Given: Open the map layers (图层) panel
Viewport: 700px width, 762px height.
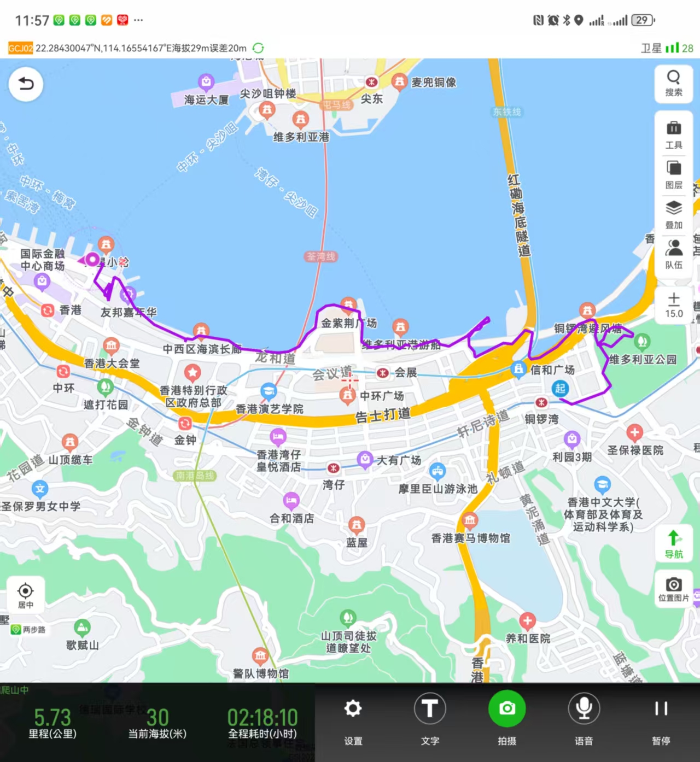Looking at the screenshot, I should click(x=673, y=174).
